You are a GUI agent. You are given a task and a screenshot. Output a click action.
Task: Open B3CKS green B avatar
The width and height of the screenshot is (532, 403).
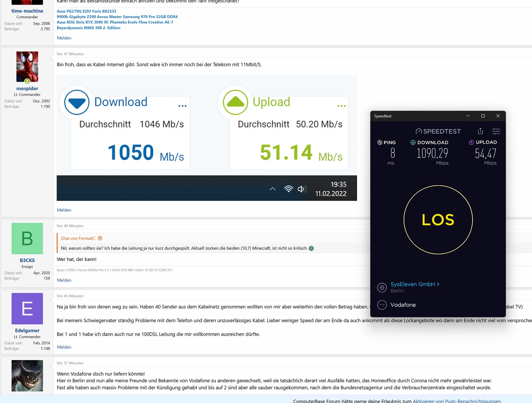point(27,238)
